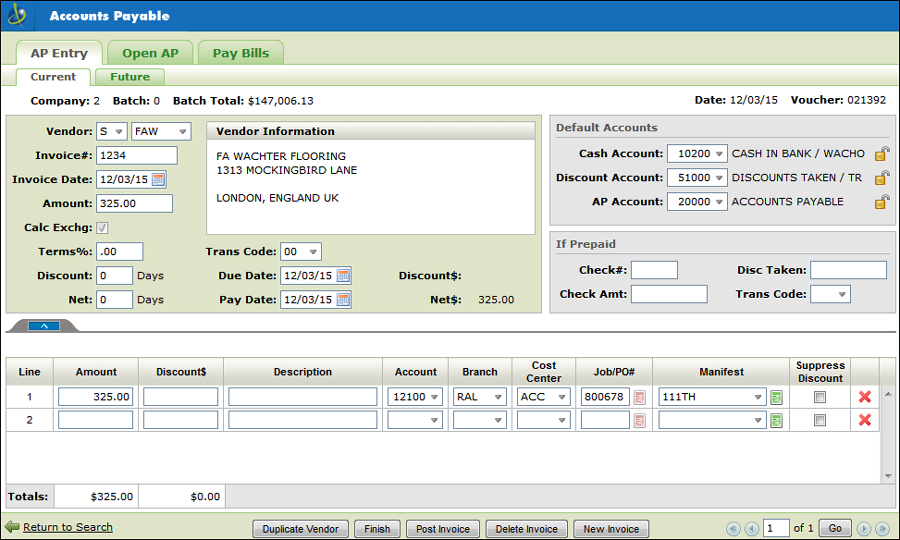900x540 pixels.
Task: Toggle the Calc Exchg checkbox
Action: pos(102,228)
